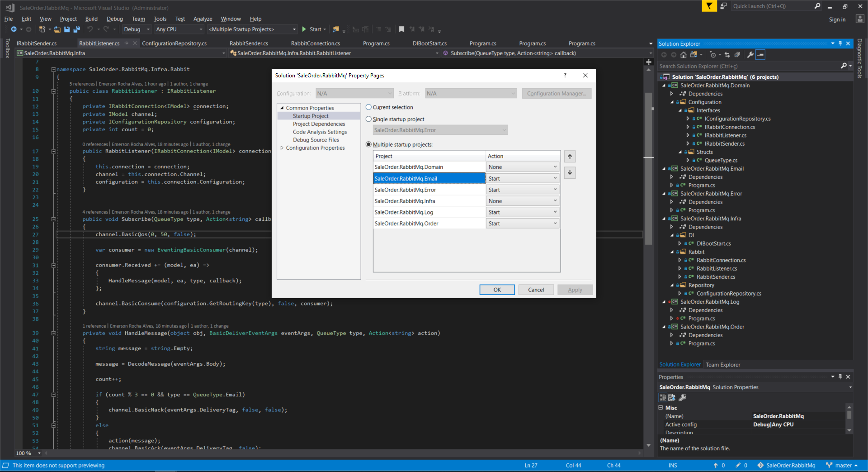
Task: Collapse the Misc category in Properties
Action: click(660, 408)
